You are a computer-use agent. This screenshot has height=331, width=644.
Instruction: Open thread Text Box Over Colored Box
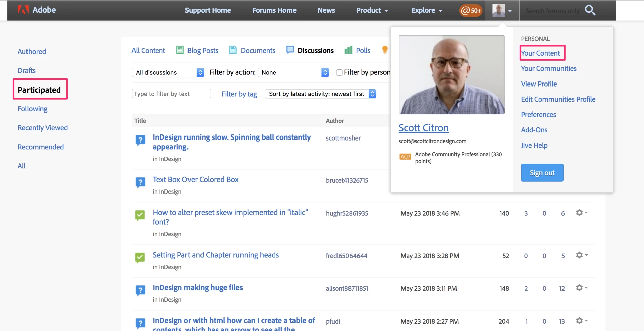[x=196, y=180]
